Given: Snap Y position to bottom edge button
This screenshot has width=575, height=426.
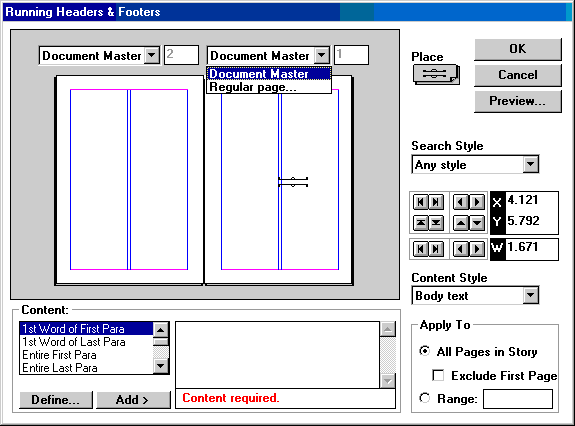Looking at the screenshot, I should coord(436,223).
